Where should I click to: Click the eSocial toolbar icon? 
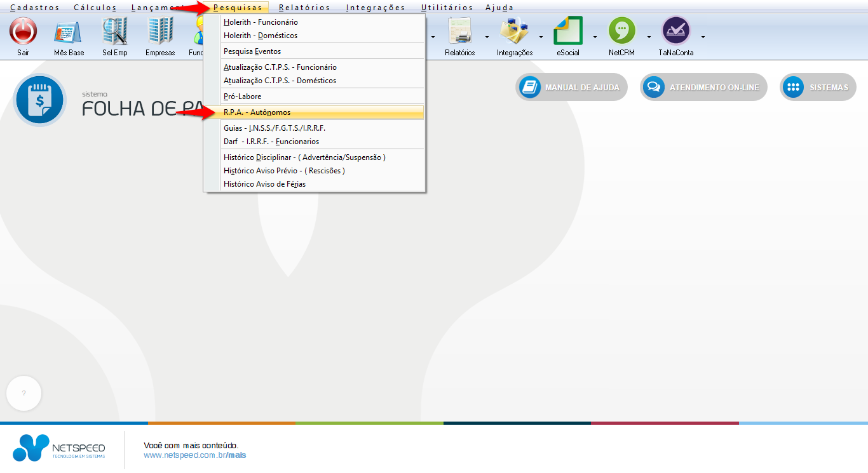[x=567, y=31]
